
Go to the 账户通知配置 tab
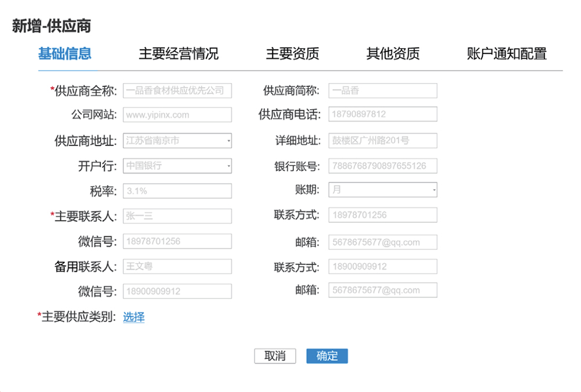507,54
